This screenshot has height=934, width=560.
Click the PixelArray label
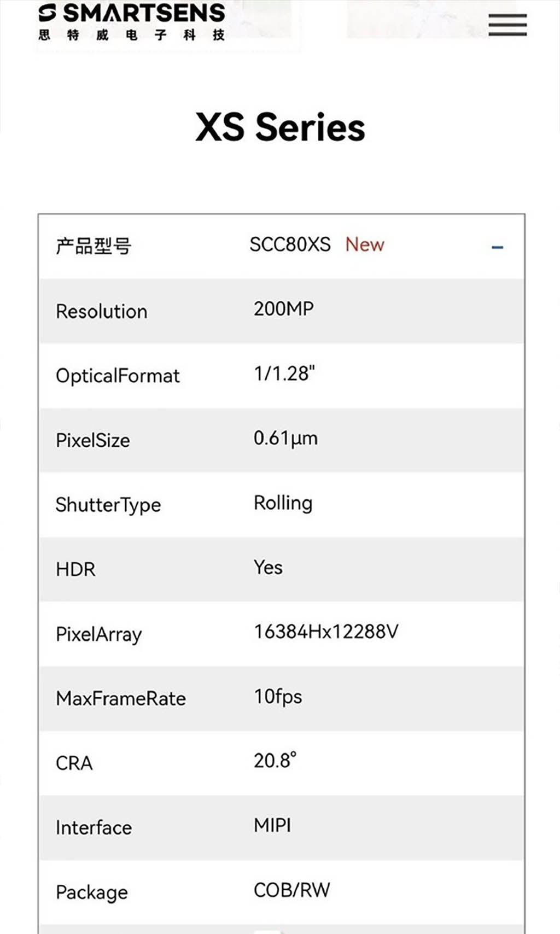pos(99,634)
